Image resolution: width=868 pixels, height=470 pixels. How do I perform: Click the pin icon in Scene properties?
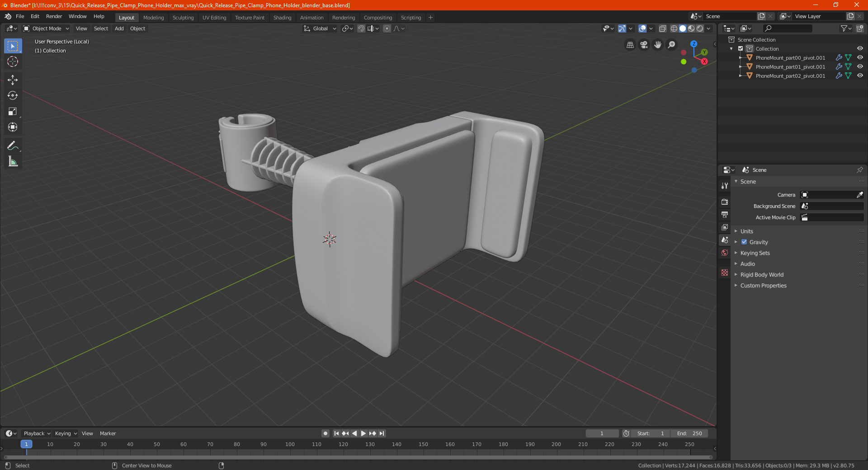point(859,170)
